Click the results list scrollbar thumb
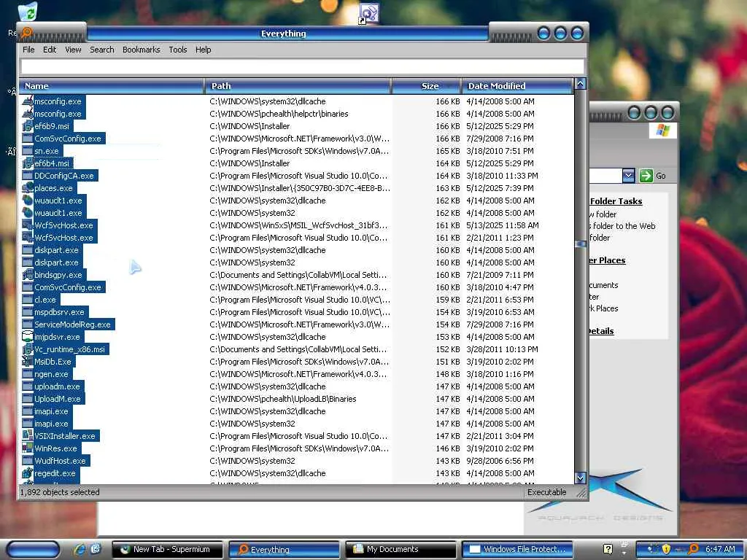Viewport: 747px width, 560px height. click(580, 244)
